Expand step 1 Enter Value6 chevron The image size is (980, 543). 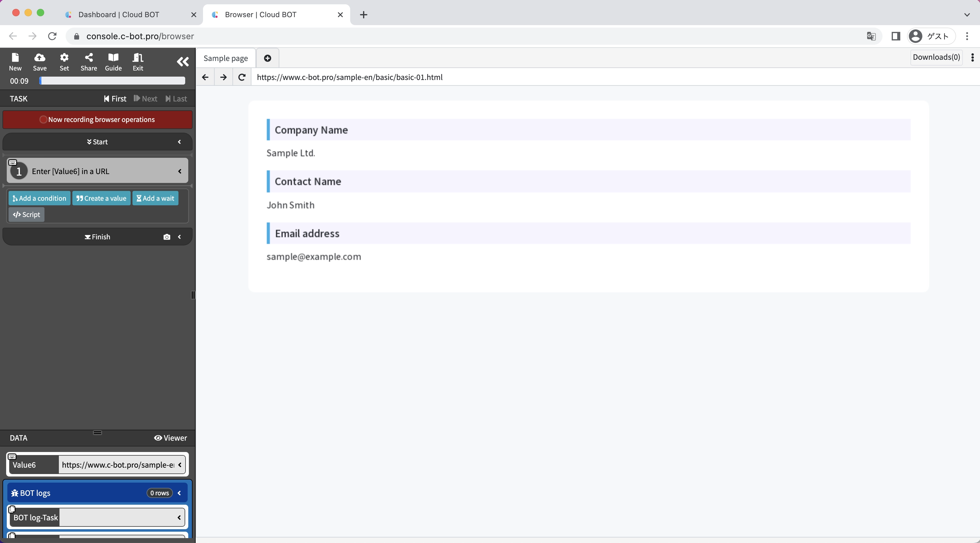pyautogui.click(x=180, y=172)
